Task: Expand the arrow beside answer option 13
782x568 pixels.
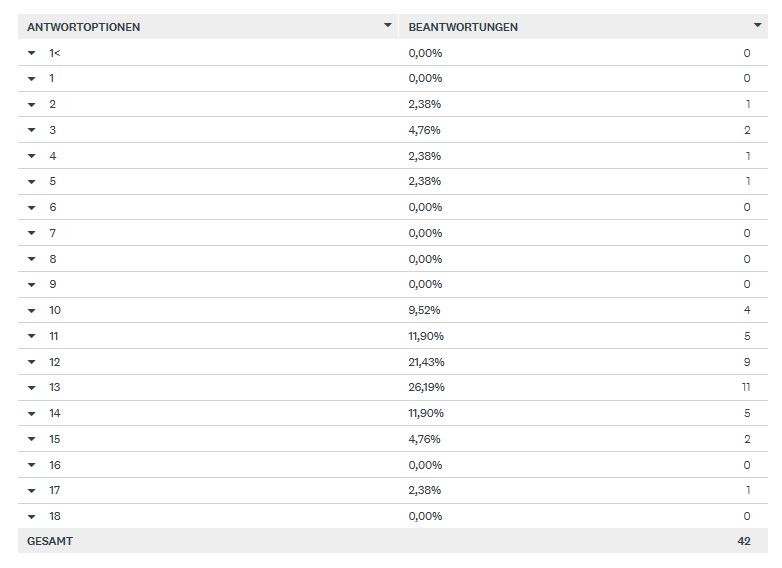Action: coord(32,388)
